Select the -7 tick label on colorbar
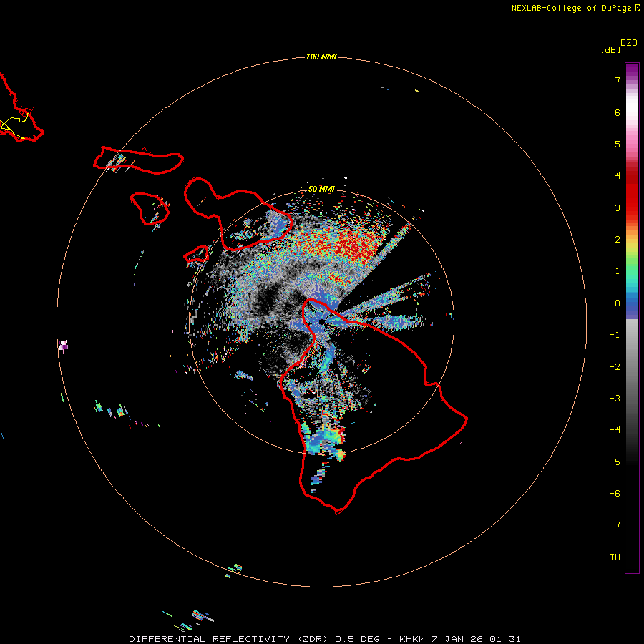Viewport: 644px width, 644px height. tap(615, 525)
